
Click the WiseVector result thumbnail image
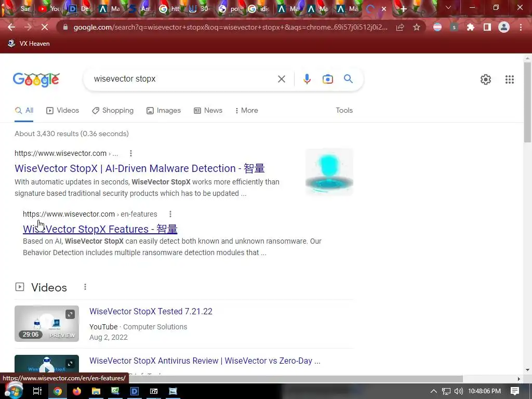(x=329, y=171)
